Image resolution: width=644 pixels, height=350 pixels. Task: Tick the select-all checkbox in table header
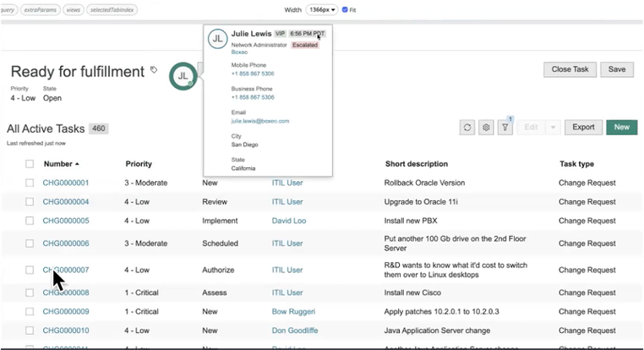click(30, 164)
